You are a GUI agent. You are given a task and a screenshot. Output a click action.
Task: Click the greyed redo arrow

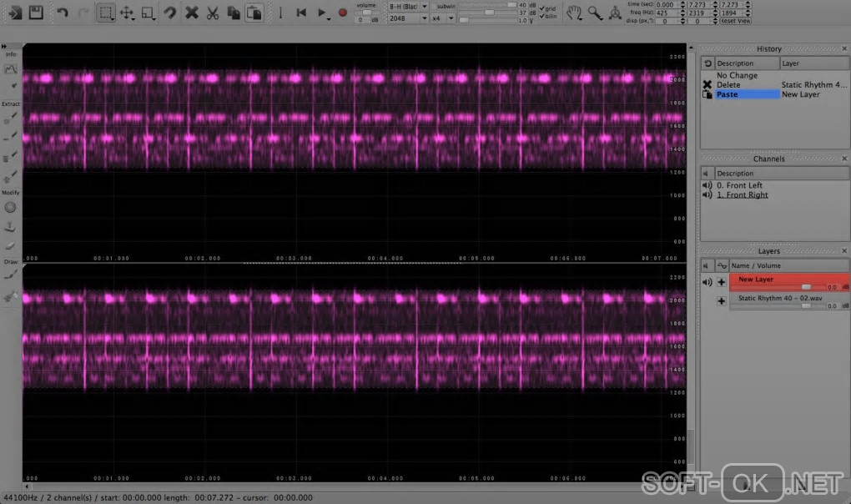tap(83, 13)
